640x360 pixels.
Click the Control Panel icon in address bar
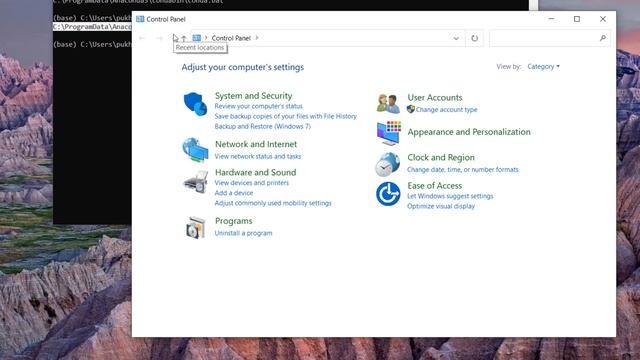197,38
